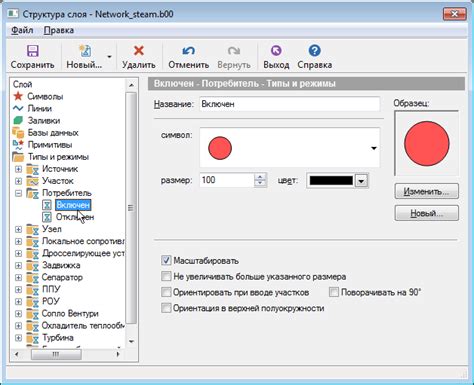The image size is (474, 385).
Task: Click the Потребитель folder icon
Action: point(33,193)
